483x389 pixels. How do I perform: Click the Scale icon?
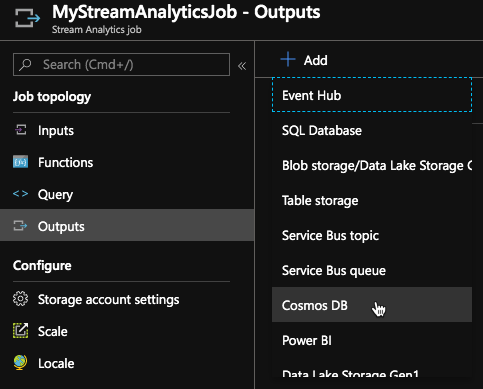(x=21, y=331)
